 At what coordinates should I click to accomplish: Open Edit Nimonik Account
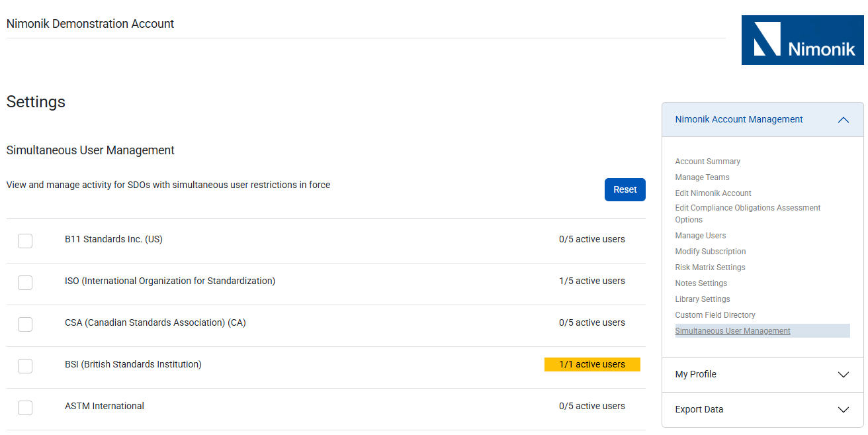tap(713, 193)
